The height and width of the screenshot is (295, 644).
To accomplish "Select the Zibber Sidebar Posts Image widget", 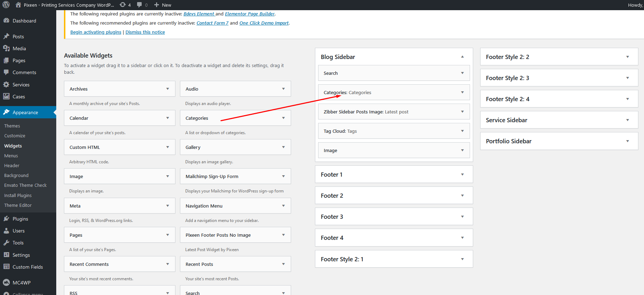I will click(x=366, y=112).
